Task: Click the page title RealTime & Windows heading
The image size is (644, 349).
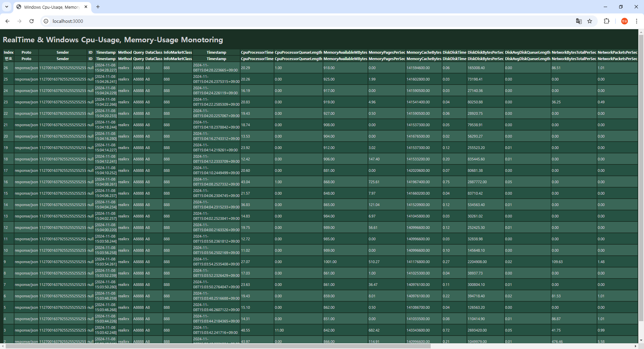Action: tap(113, 40)
